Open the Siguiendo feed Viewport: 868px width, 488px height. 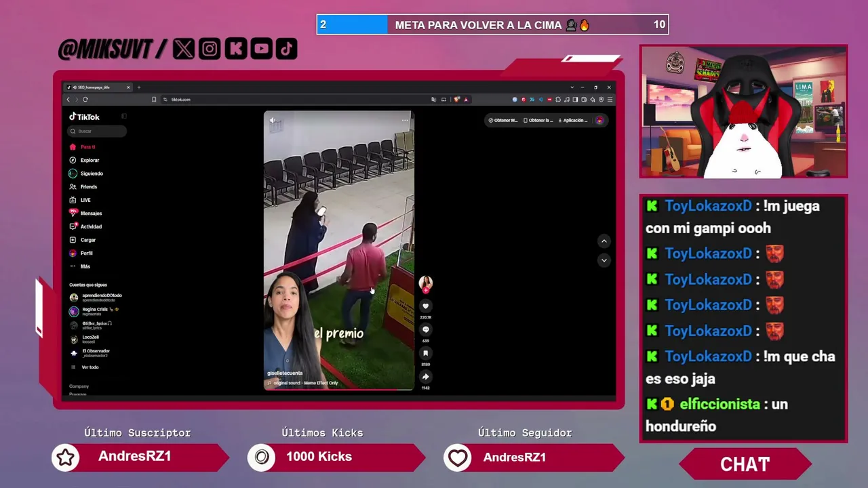pyautogui.click(x=86, y=174)
